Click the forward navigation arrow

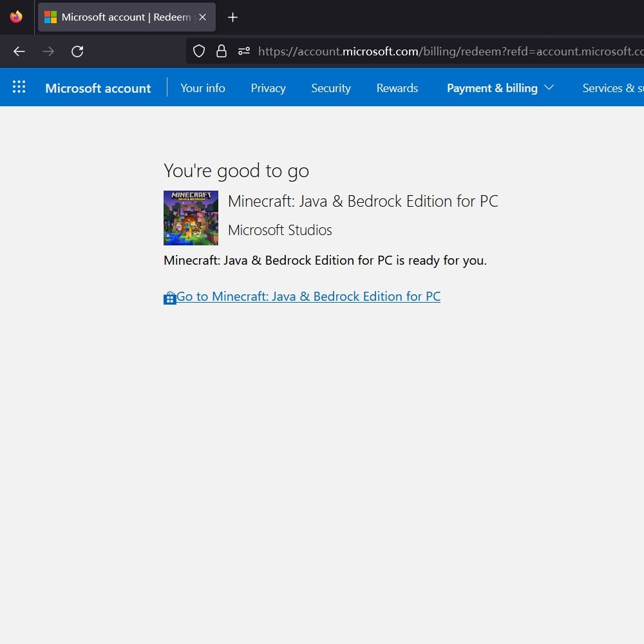[x=48, y=52]
